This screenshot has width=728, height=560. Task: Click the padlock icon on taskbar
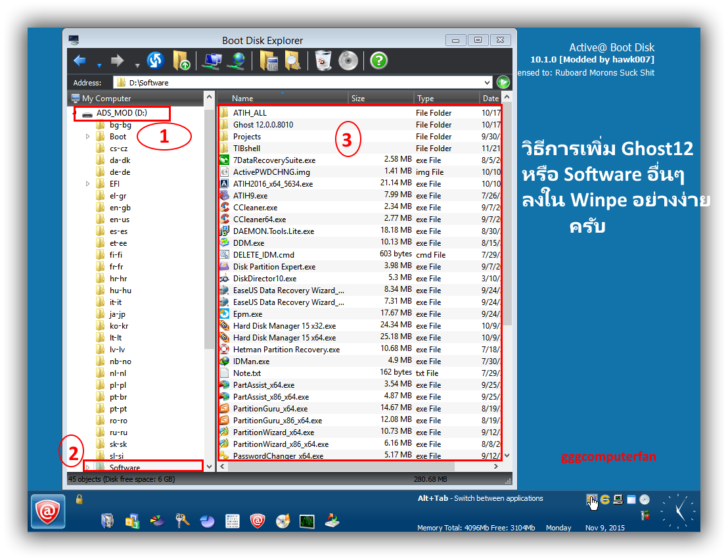point(80,499)
